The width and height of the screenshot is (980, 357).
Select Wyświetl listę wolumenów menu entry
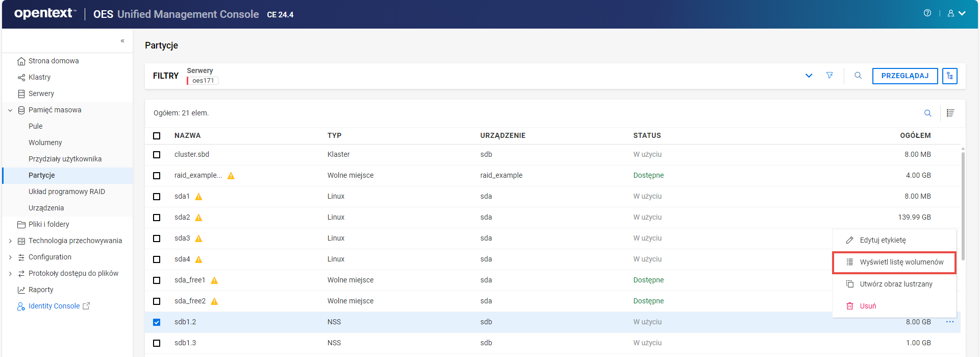(901, 262)
